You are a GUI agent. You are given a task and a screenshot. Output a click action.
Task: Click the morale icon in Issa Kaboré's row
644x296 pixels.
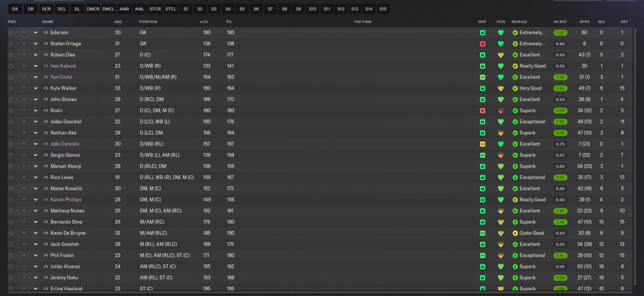515,66
